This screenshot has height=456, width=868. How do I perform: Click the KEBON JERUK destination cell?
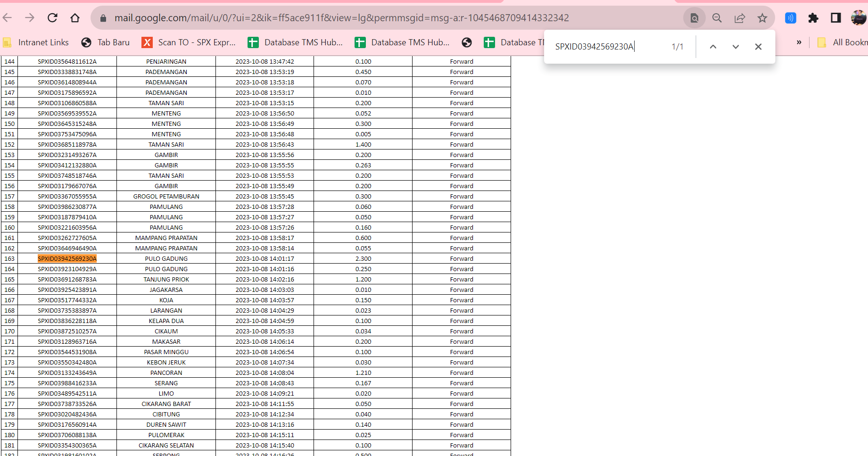pos(166,362)
